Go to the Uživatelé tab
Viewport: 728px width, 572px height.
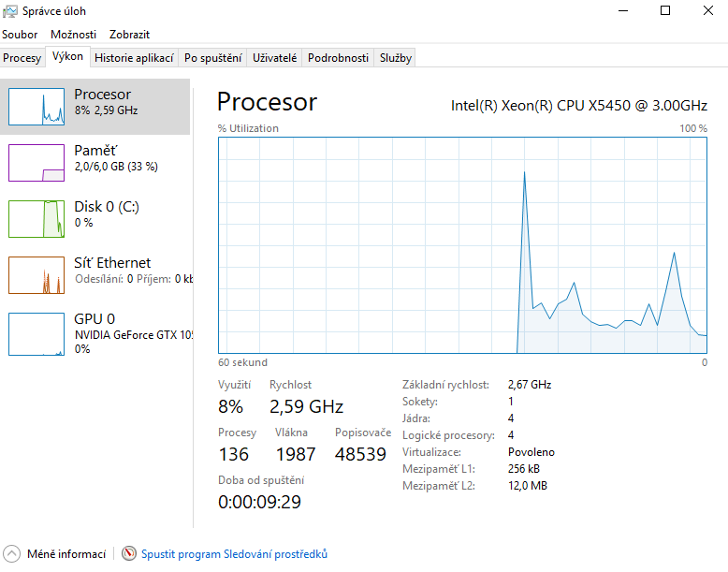[275, 58]
